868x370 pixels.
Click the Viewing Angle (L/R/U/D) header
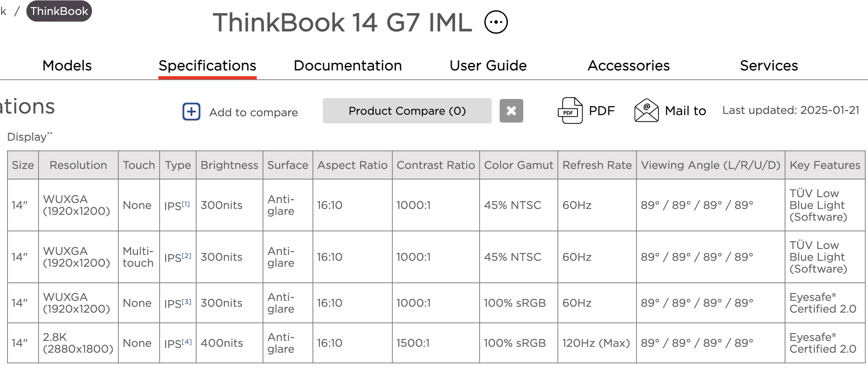(x=710, y=165)
